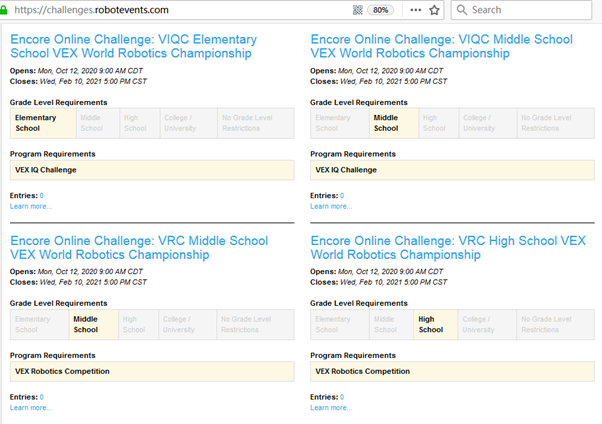Select highlighted High School grade box
Viewport: 602px width, 424px height.
[435, 325]
